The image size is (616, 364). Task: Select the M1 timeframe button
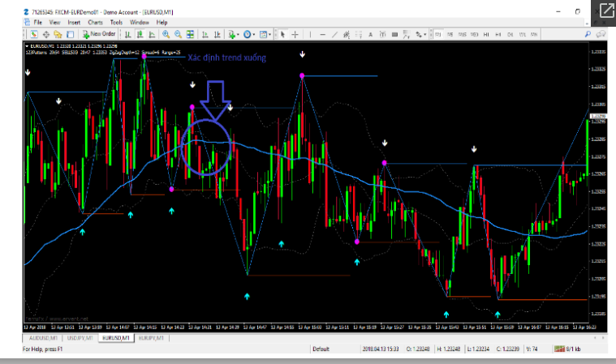(439, 34)
